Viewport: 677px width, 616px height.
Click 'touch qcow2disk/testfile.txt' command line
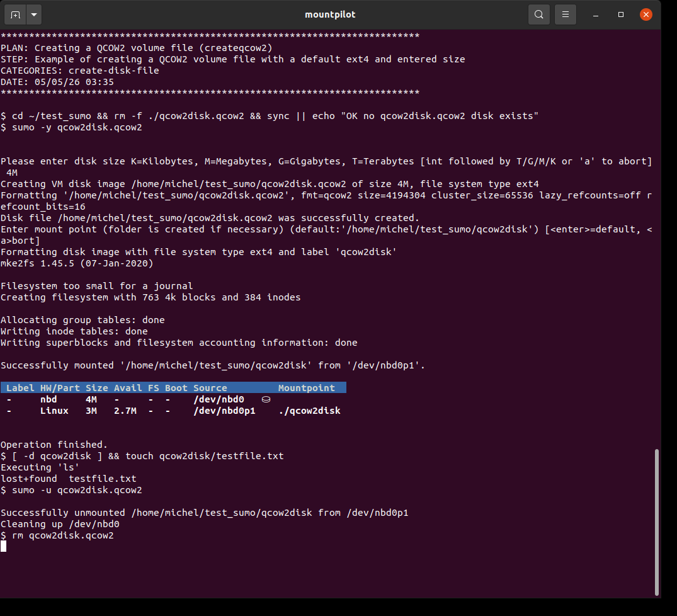coord(142,456)
